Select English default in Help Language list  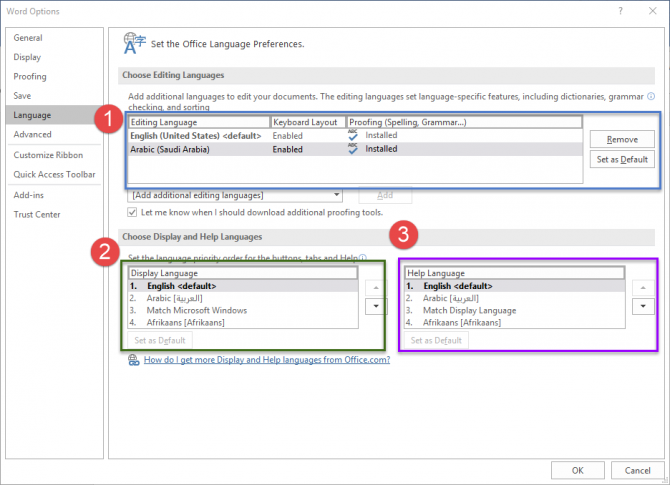pos(515,286)
